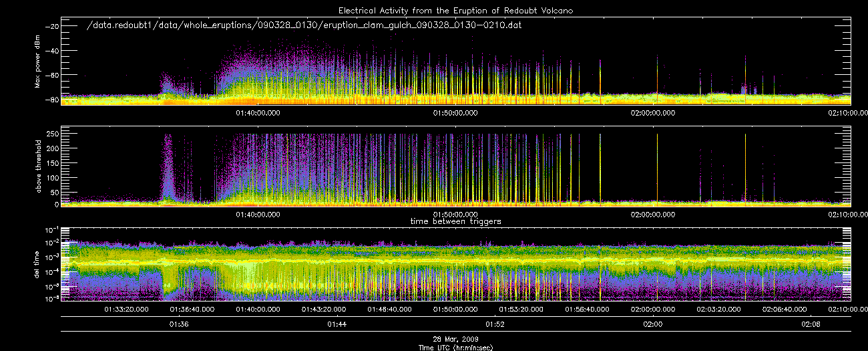868x351 pixels.
Task: Click the '150' tick on above threshold axis
Action: [53, 162]
